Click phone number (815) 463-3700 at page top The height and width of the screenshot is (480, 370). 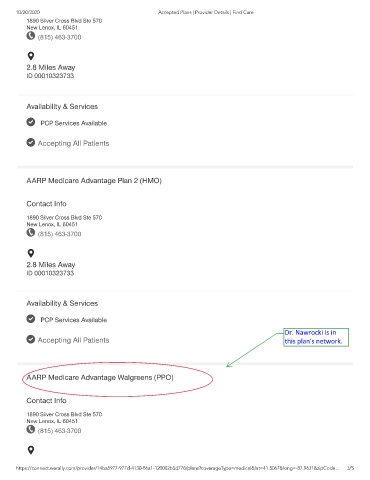(x=59, y=37)
